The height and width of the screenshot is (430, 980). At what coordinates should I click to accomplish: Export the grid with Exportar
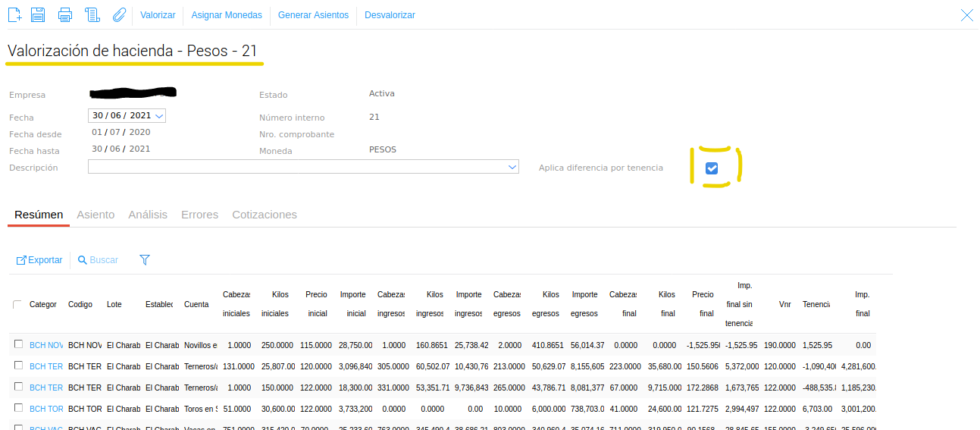pos(39,260)
